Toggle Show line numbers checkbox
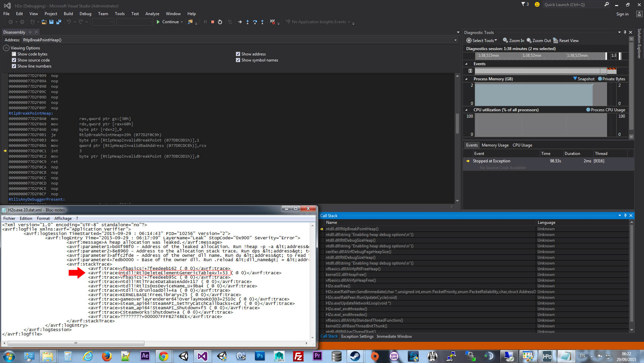This screenshot has height=363, width=644. click(x=14, y=66)
